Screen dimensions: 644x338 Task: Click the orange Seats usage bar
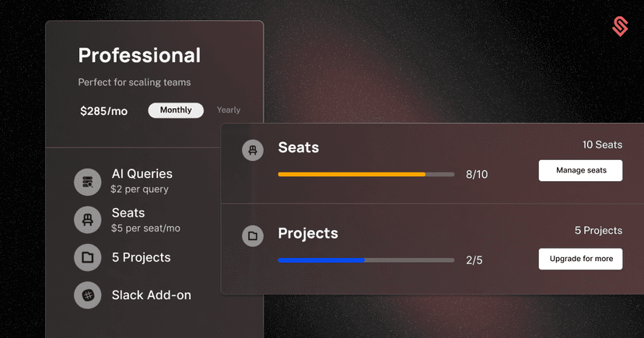point(352,175)
